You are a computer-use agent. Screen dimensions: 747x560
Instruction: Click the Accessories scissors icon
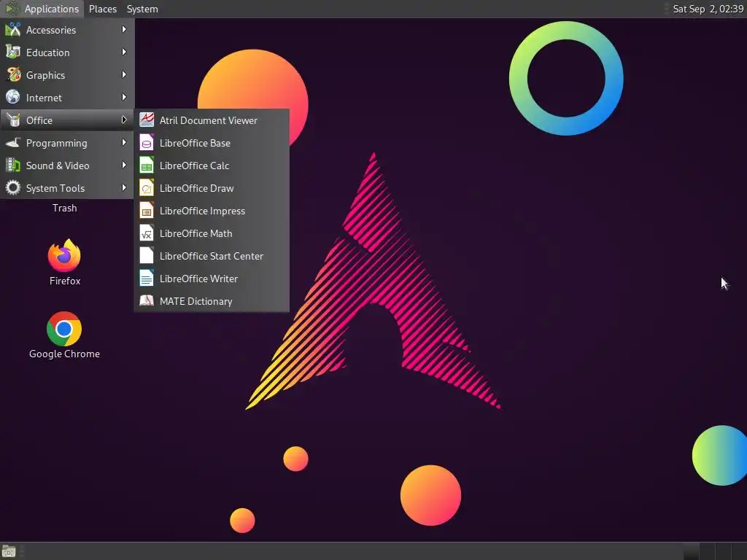click(13, 29)
